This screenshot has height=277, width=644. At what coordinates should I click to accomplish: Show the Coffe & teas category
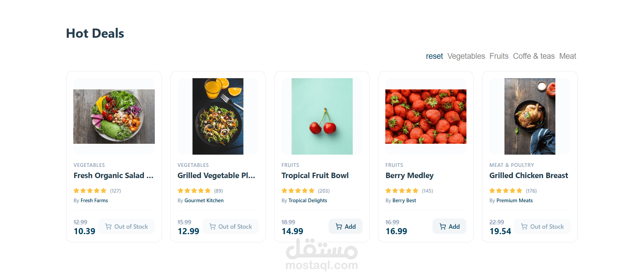coord(534,56)
